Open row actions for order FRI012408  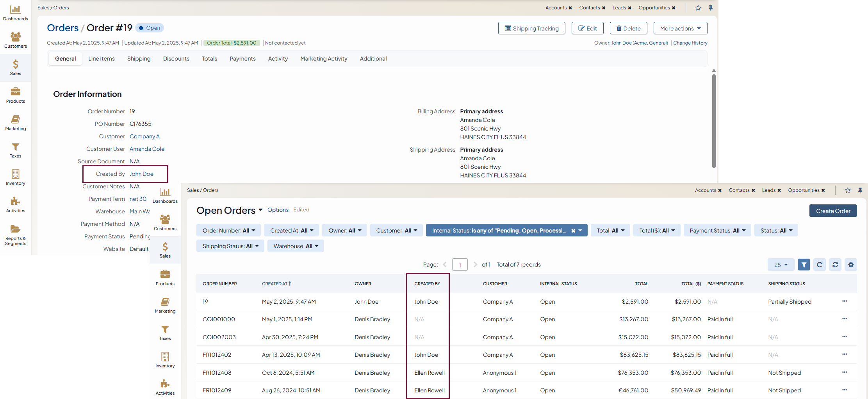(x=844, y=372)
